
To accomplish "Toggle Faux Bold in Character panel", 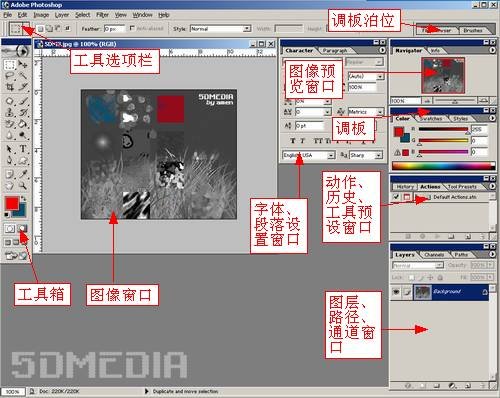I will click(x=293, y=141).
